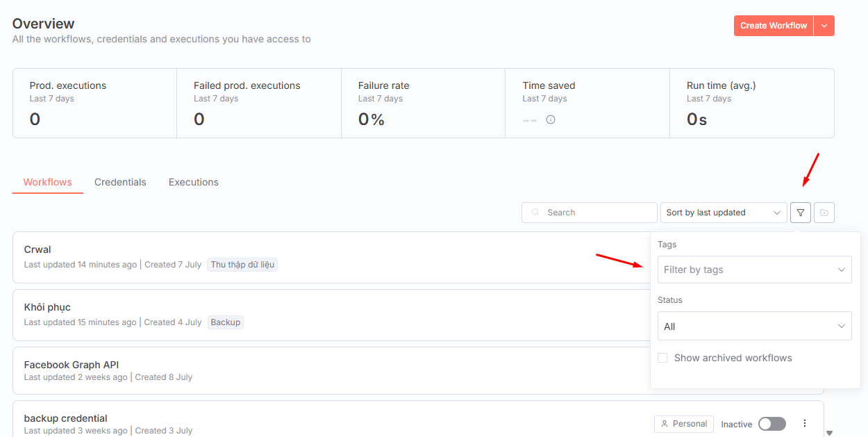868x437 pixels.
Task: Open the Status All dropdown
Action: [x=755, y=326]
